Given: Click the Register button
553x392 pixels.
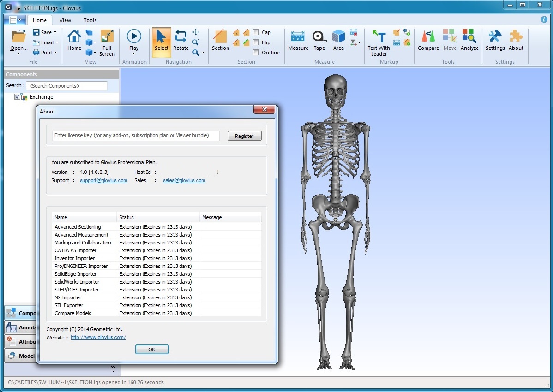Looking at the screenshot, I should [244, 136].
